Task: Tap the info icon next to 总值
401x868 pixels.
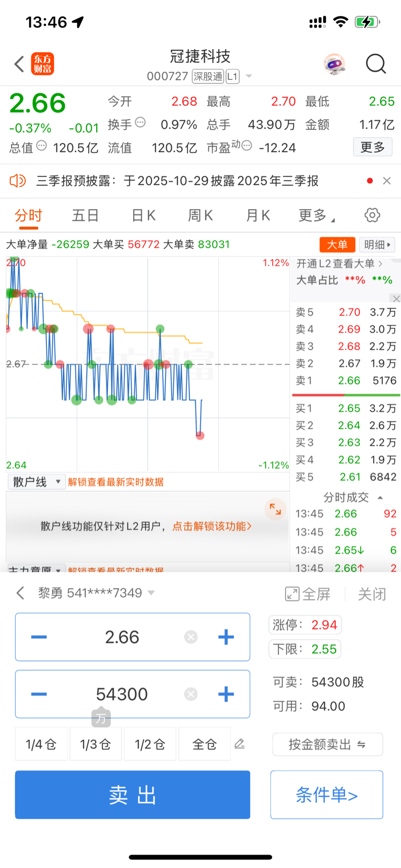Action: 42,146
